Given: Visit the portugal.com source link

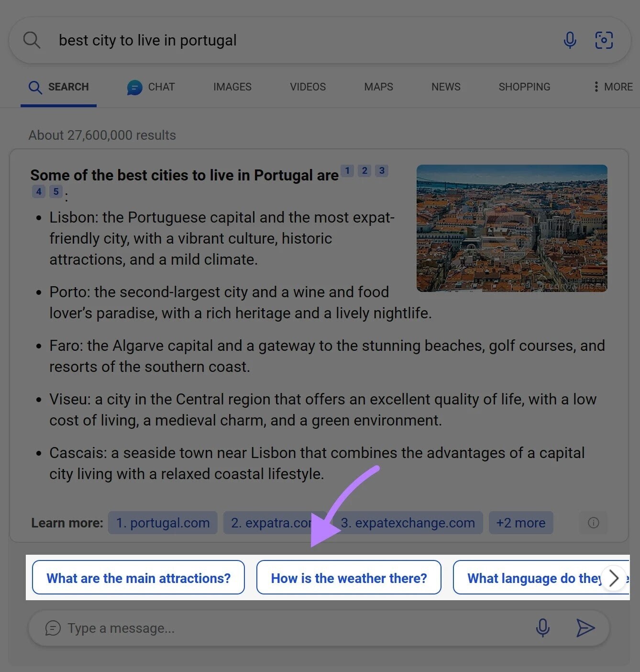Looking at the screenshot, I should pyautogui.click(x=162, y=523).
